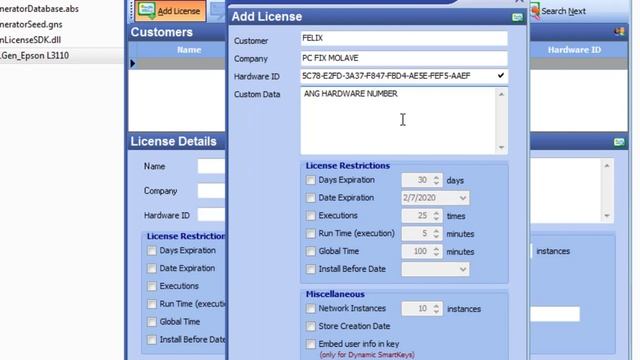Click the green icon in Add License title bar
The width and height of the screenshot is (640, 360).
[517, 17]
